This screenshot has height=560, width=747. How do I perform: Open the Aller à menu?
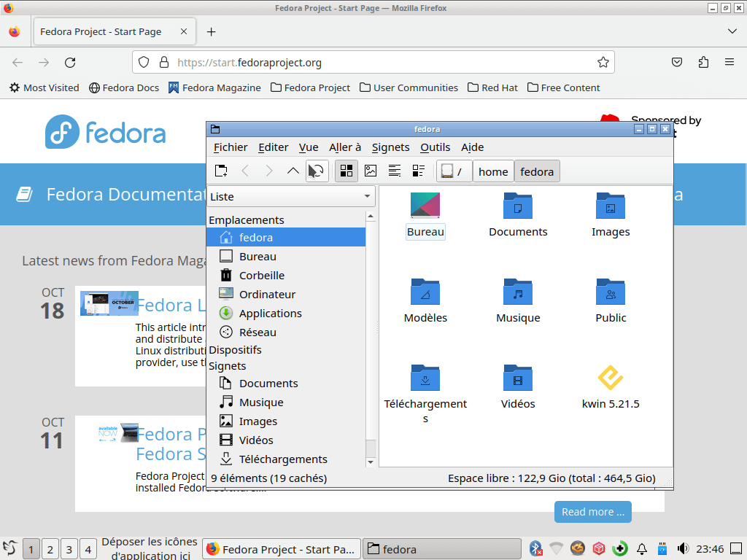[345, 147]
